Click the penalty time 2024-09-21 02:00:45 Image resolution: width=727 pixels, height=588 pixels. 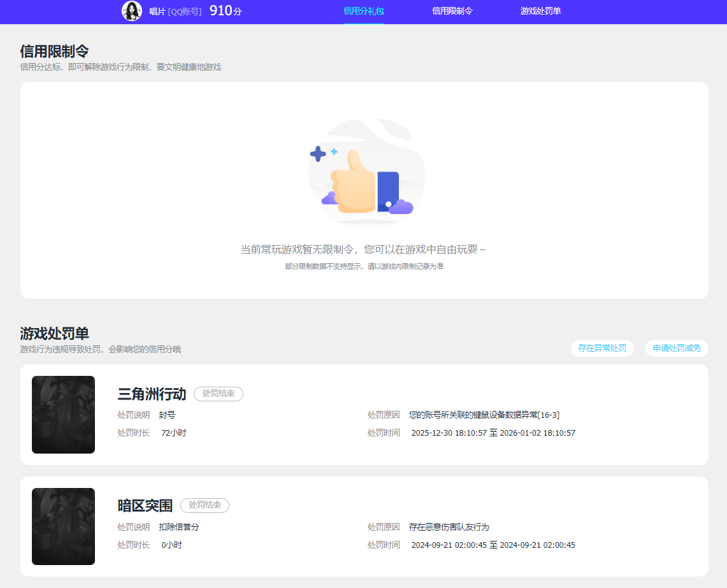(493, 545)
